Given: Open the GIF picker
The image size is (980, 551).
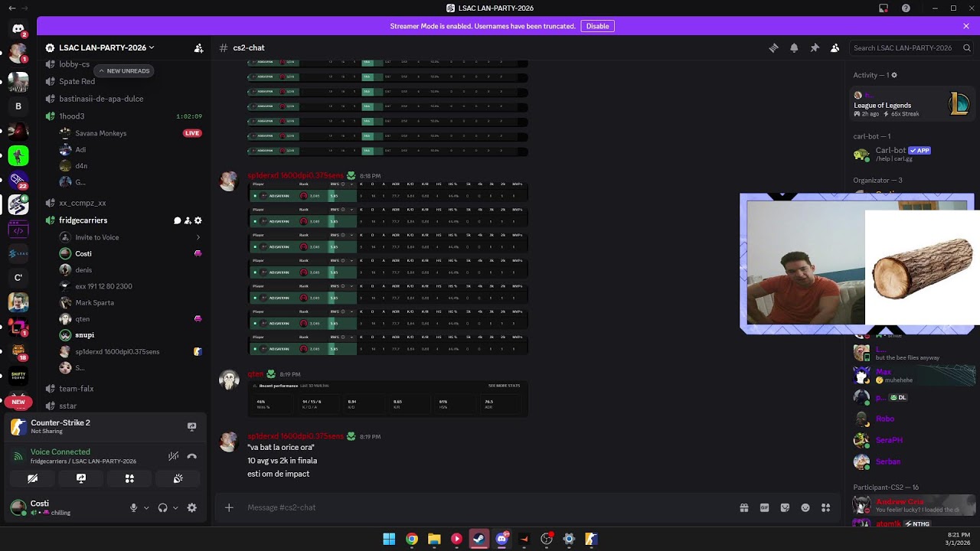Looking at the screenshot, I should click(x=764, y=507).
